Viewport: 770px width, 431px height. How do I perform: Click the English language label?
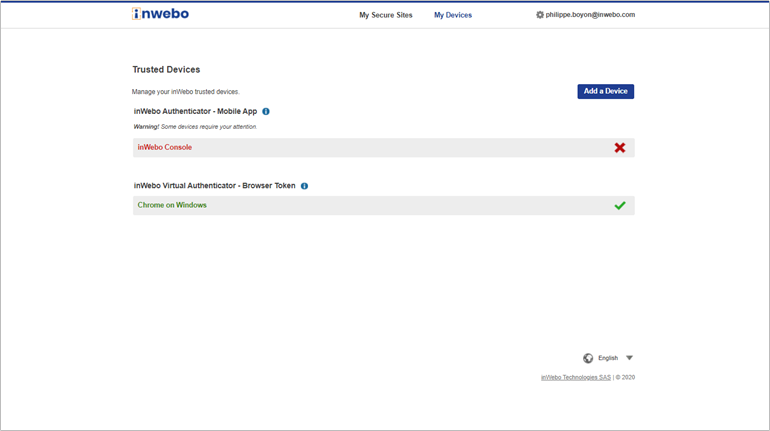[x=608, y=358]
